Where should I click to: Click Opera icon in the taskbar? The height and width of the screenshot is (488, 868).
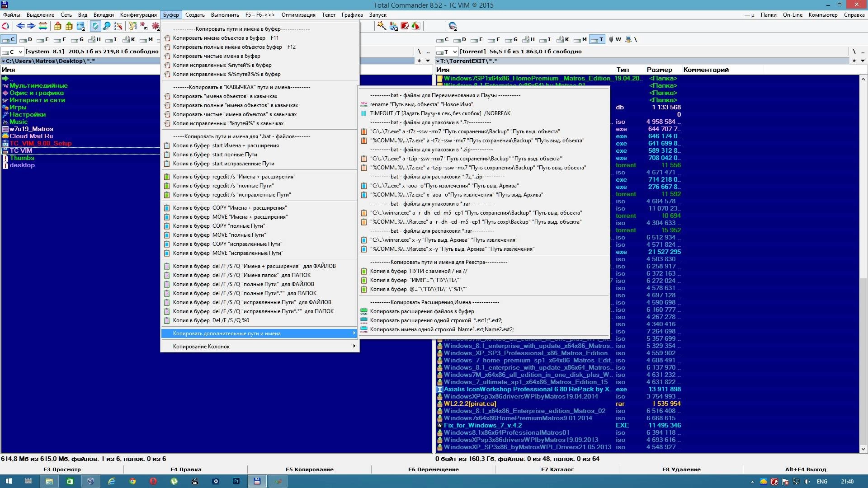click(153, 481)
